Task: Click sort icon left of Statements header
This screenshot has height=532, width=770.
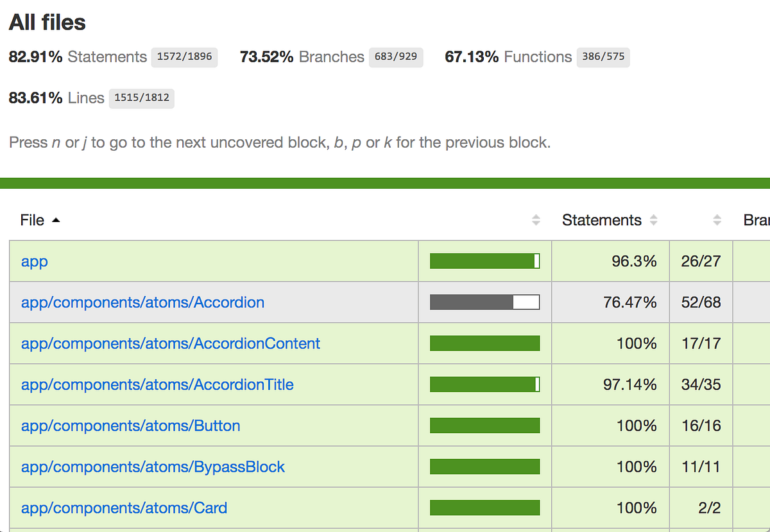Action: [536, 220]
